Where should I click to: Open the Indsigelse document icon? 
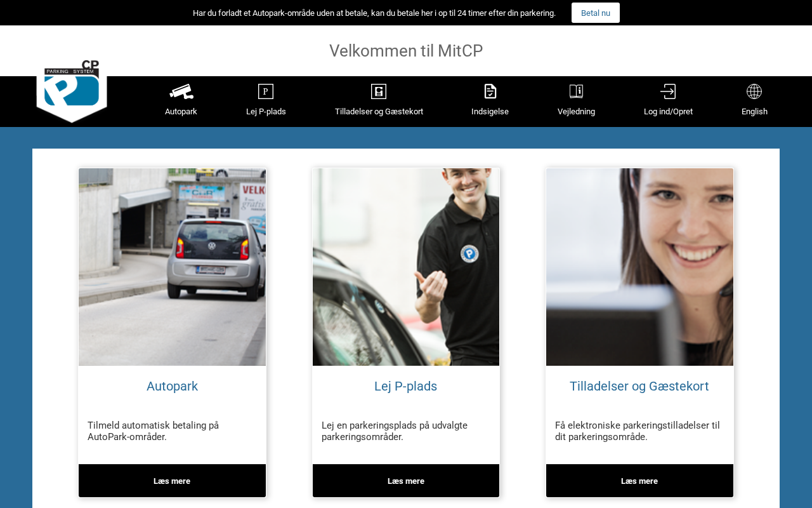point(490,91)
